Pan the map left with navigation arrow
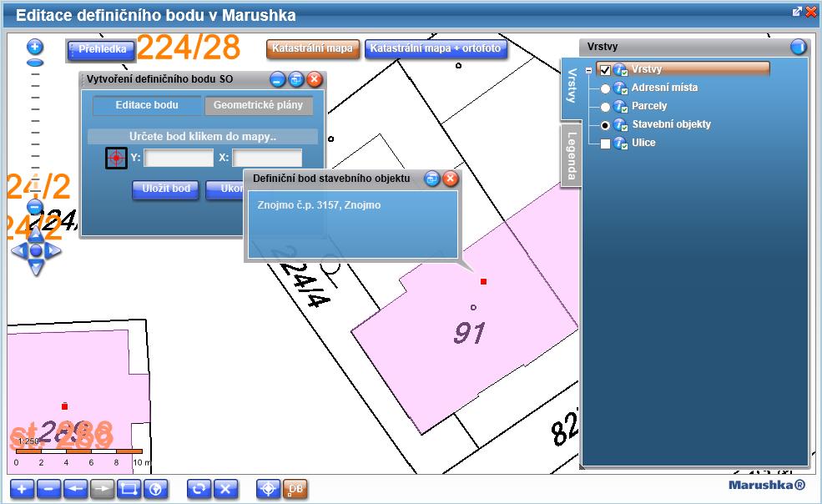This screenshot has height=504, width=822. (x=19, y=250)
